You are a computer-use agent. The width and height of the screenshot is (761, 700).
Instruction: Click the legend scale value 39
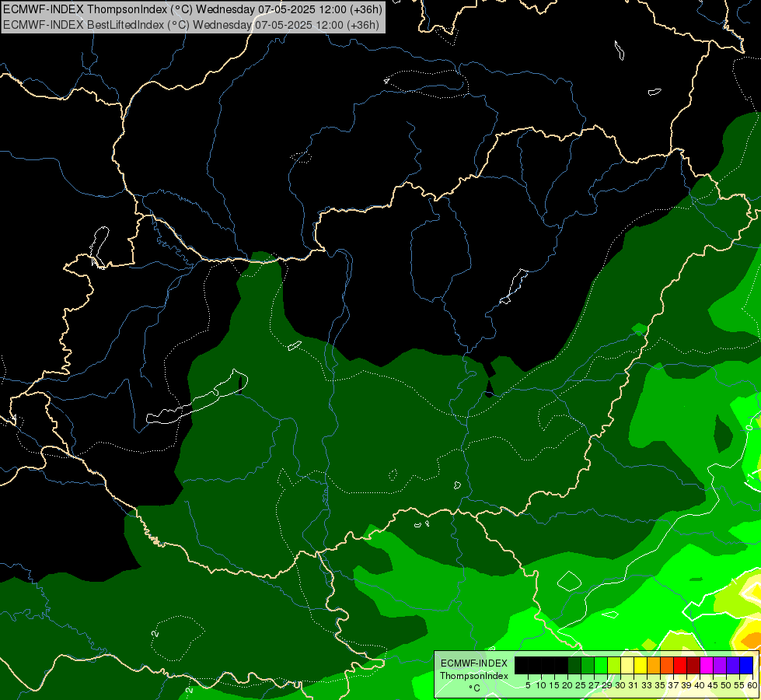coord(686,685)
